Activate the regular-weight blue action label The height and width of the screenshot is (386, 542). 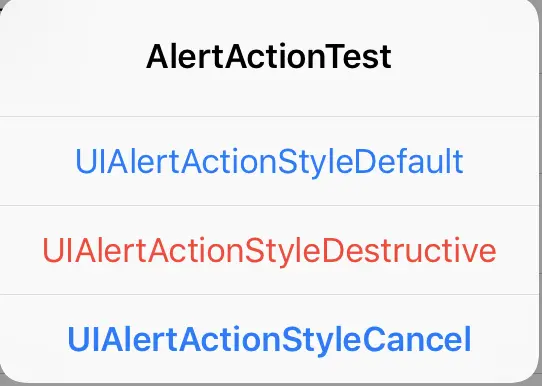coord(269,162)
